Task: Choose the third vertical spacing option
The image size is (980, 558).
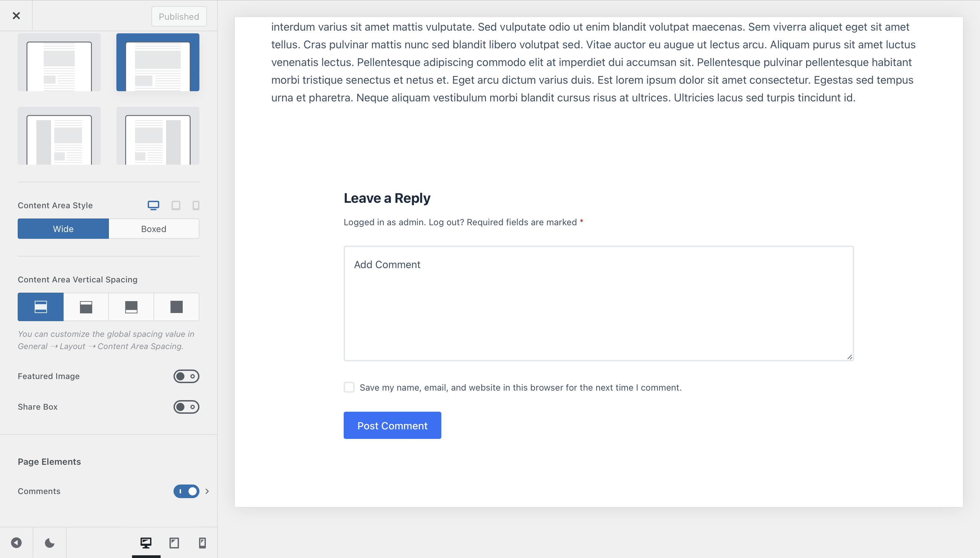Action: pyautogui.click(x=131, y=307)
